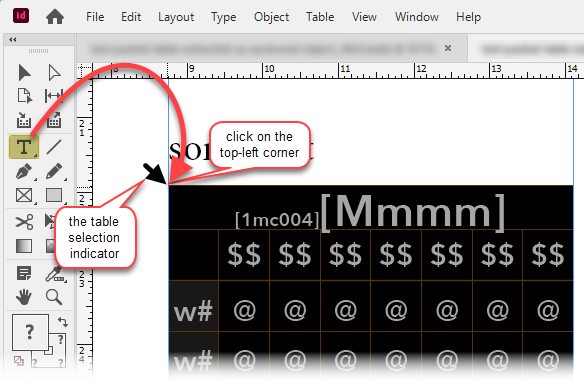Select the Eyedropper tool

click(55, 274)
